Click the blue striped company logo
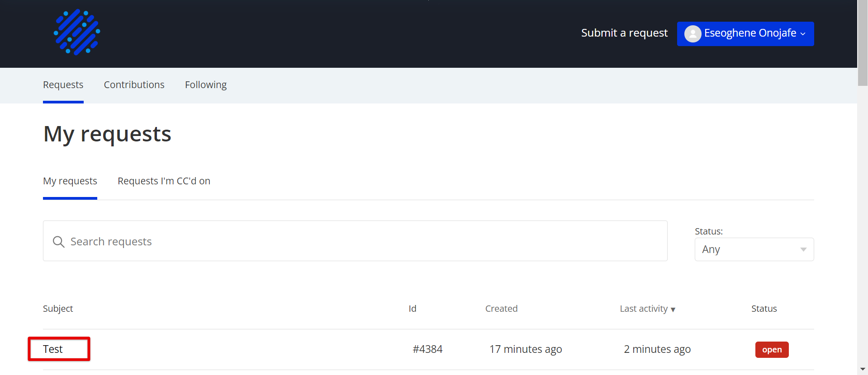The image size is (868, 375). (x=77, y=32)
